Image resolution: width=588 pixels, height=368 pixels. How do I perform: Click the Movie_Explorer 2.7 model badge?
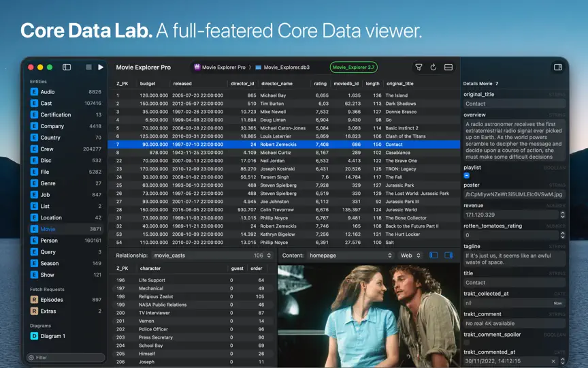point(354,67)
